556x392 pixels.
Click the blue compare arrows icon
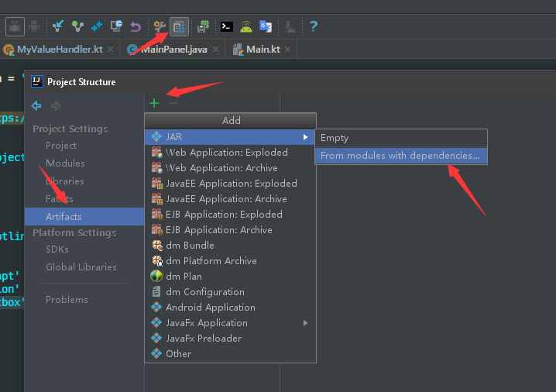point(97,26)
